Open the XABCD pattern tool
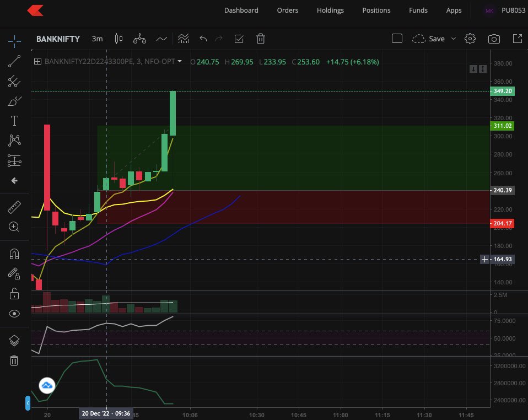This screenshot has height=420, width=528. point(14,141)
